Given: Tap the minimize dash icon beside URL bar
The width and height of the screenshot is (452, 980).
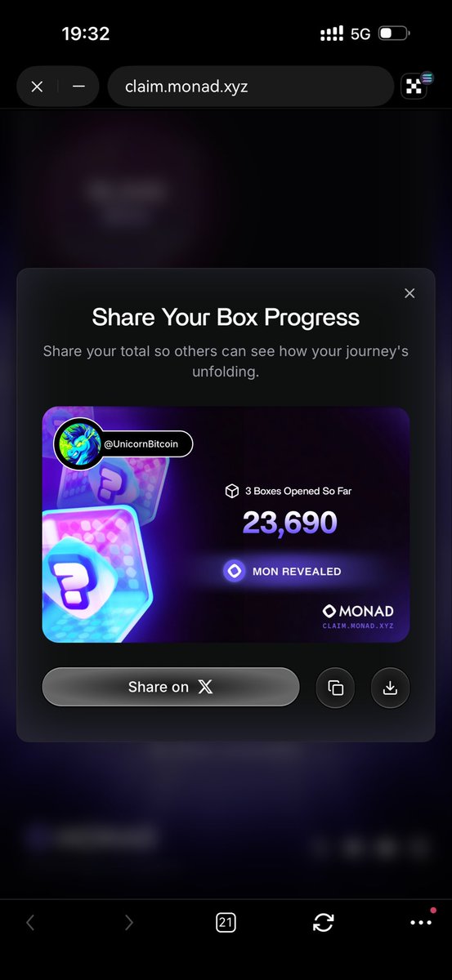Looking at the screenshot, I should (78, 87).
